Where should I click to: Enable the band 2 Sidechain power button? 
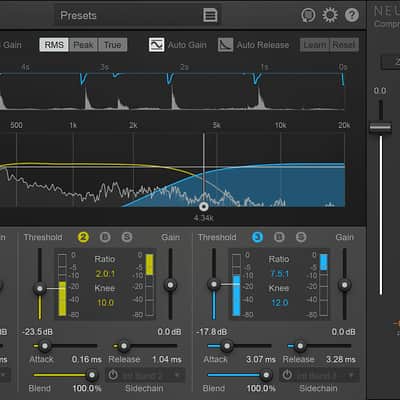coord(113,375)
